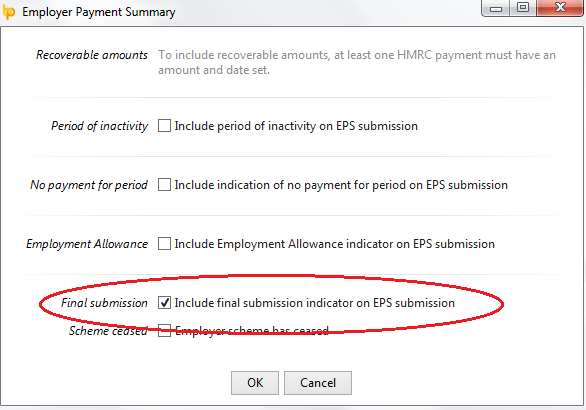
Task: Click the BrightPay logo in the title bar
Action: click(9, 12)
